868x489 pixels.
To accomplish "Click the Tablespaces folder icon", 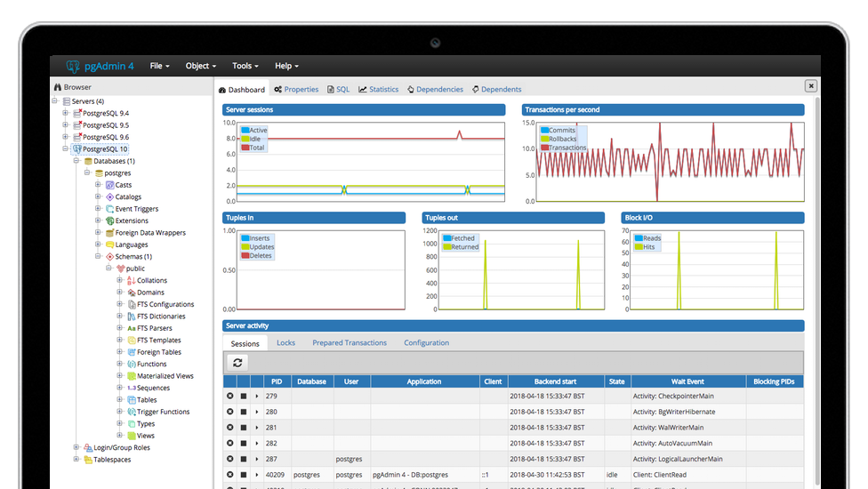I will point(88,460).
